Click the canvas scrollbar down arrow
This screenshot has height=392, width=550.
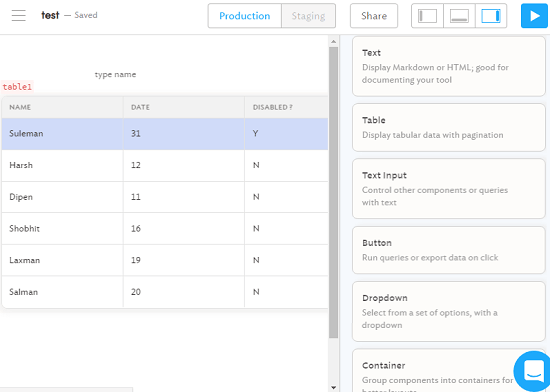coord(334,387)
